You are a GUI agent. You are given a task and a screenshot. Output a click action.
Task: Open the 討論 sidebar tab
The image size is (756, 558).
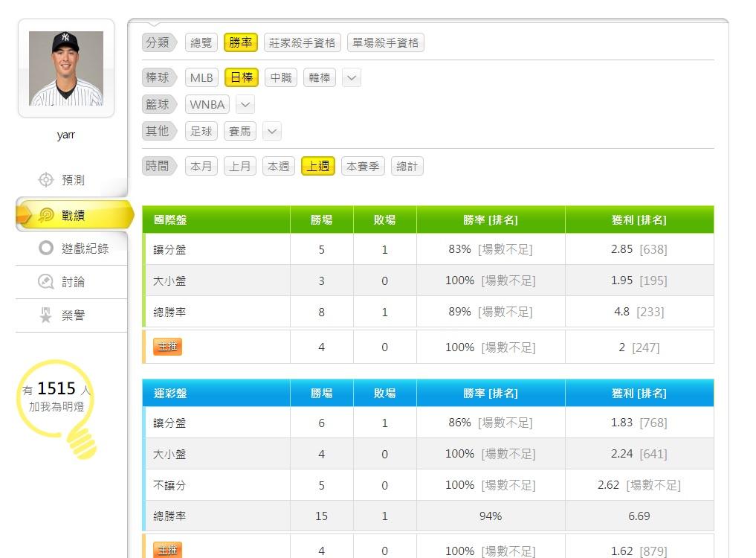click(x=71, y=281)
